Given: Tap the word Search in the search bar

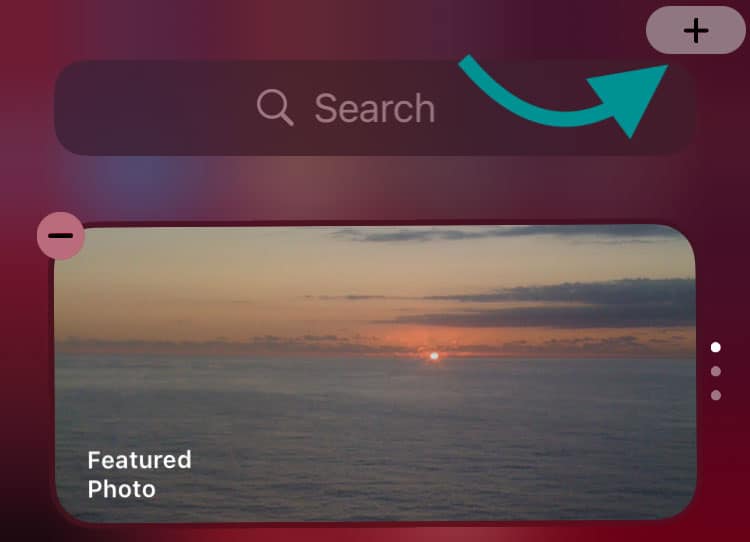Looking at the screenshot, I should [x=375, y=109].
